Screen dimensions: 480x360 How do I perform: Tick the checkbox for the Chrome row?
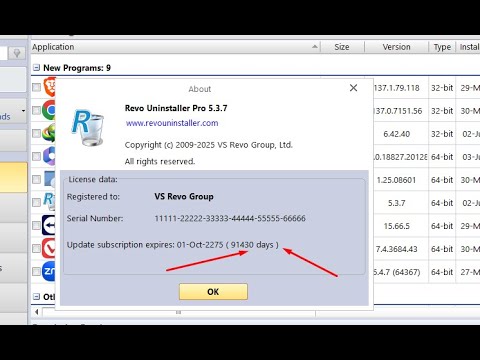pyautogui.click(x=36, y=110)
